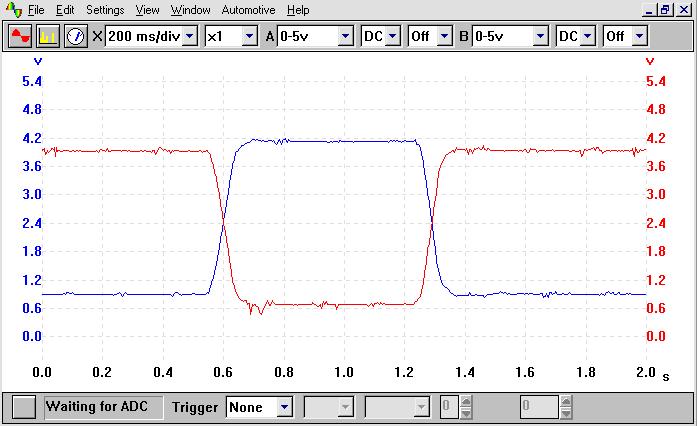Screen dimensions: 697x426
Task: Change channel A DC coupling dropdown
Action: pyautogui.click(x=392, y=36)
